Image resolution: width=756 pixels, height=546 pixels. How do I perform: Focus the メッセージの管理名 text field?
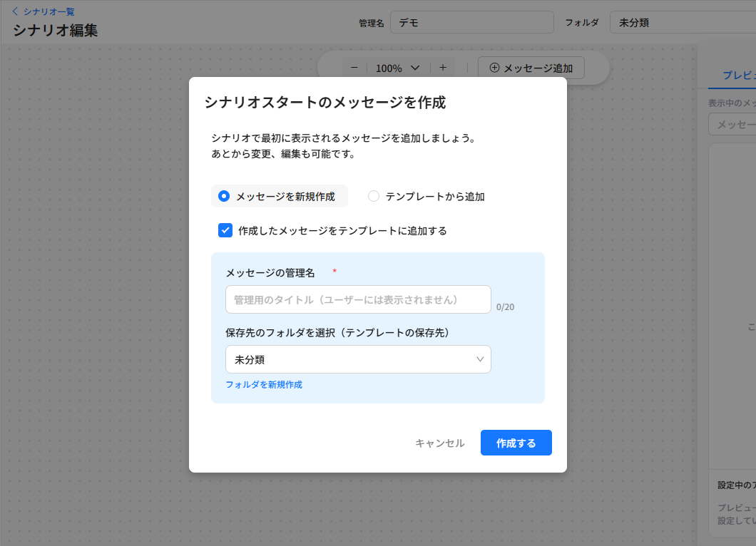[358, 299]
